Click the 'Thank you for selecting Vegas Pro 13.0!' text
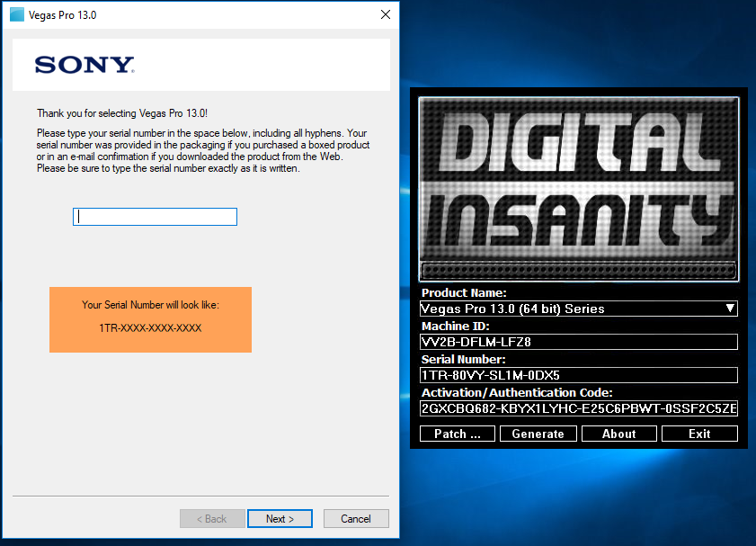Viewport: 756px width, 546px height. click(122, 113)
